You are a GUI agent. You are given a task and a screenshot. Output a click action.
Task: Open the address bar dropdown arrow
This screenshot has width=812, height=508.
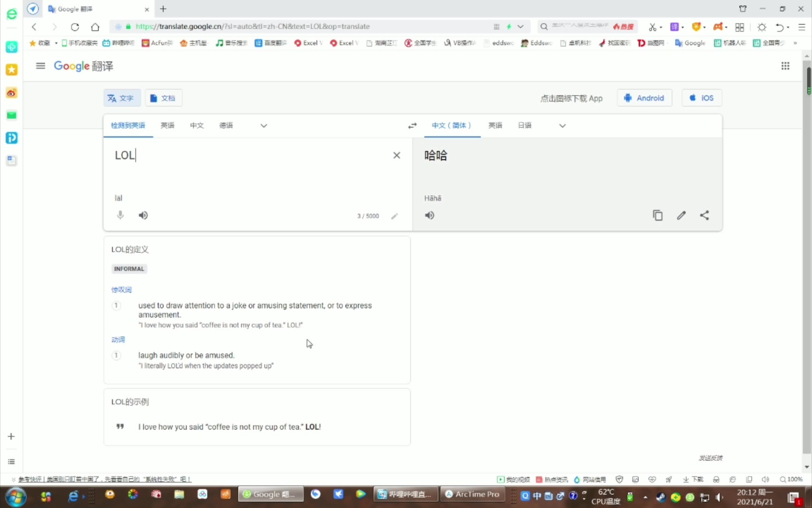click(521, 27)
